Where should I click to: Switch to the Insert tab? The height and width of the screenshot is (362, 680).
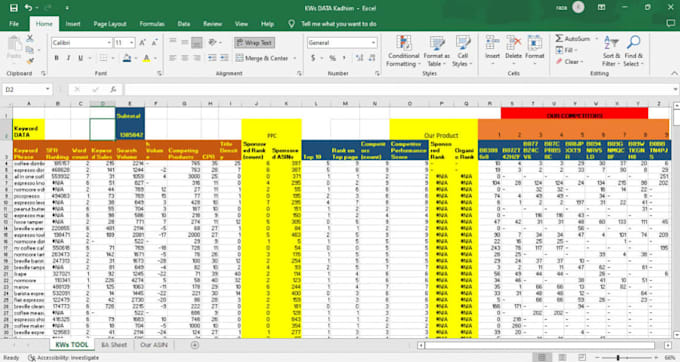[73, 24]
